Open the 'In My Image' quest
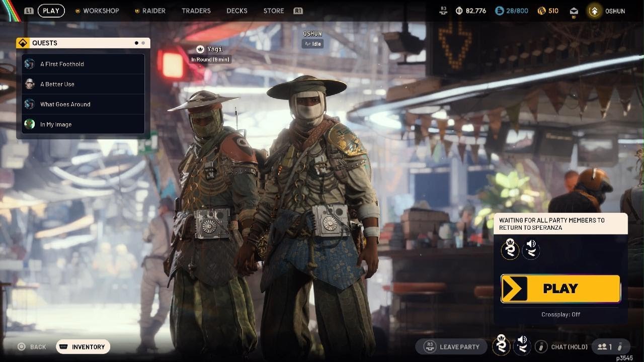This screenshot has width=644, height=362. pos(84,124)
